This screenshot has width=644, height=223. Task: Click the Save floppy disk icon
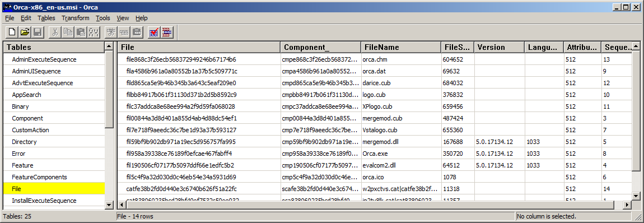pos(38,31)
